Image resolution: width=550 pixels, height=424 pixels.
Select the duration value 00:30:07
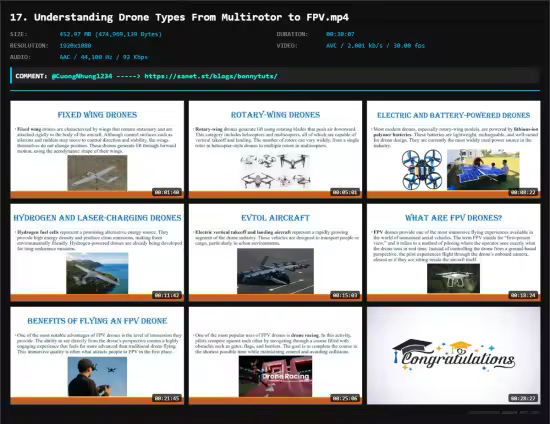340,34
